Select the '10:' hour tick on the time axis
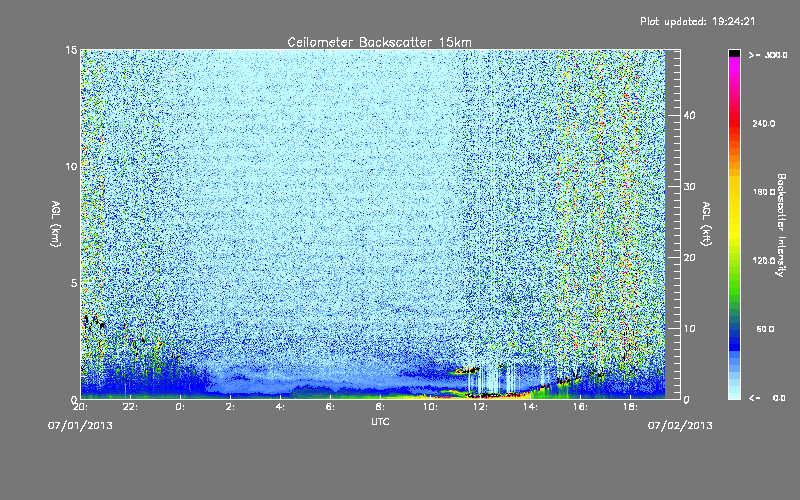The height and width of the screenshot is (500, 800). 430,407
